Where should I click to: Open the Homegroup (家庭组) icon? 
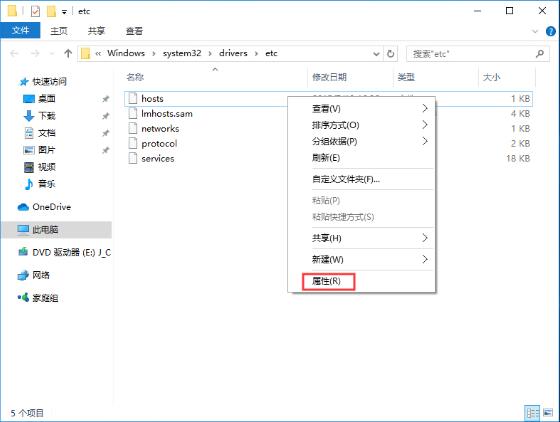click(x=23, y=297)
